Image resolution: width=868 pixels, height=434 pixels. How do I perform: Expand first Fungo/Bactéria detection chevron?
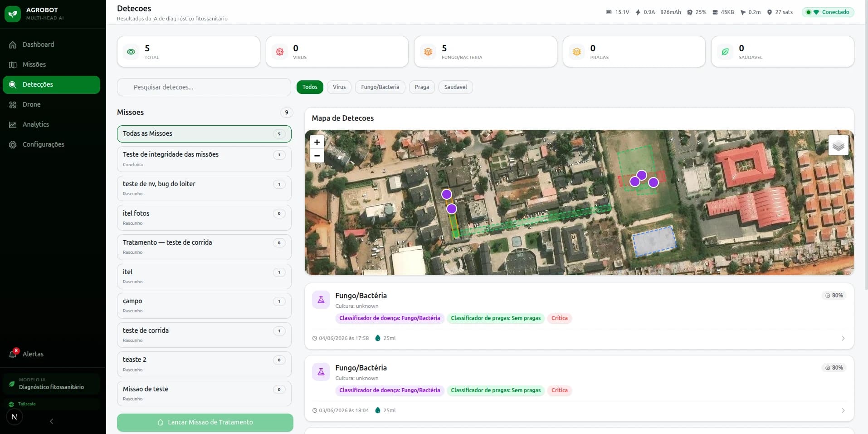pos(843,338)
